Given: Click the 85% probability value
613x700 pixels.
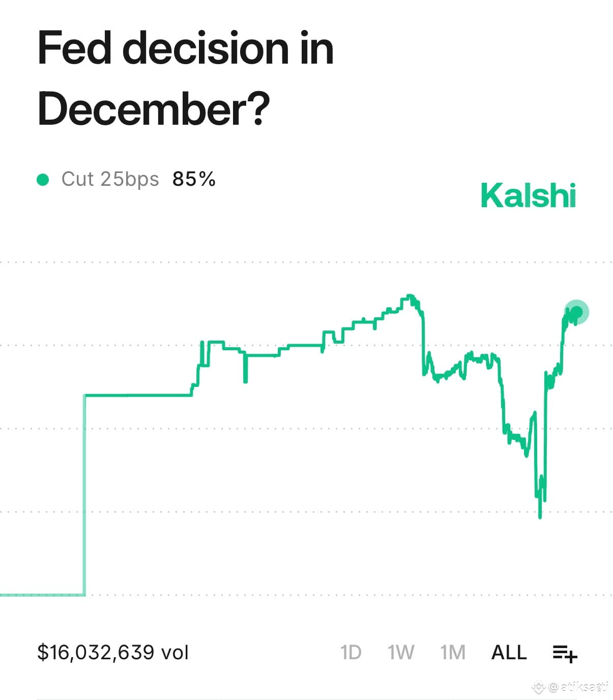Looking at the screenshot, I should point(194,179).
